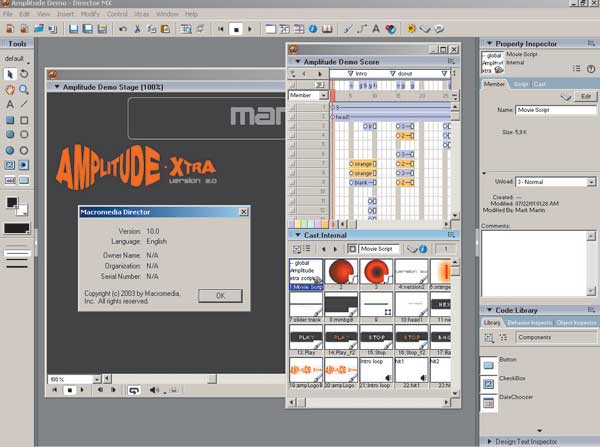Screen dimensions: 600x447
Task: Stop movie from main toolbar
Action: pos(236,29)
